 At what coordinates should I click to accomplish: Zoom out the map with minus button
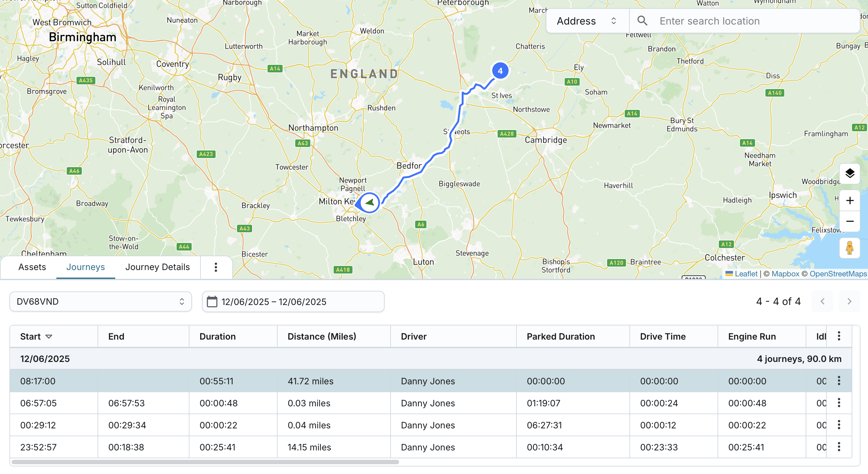click(849, 221)
